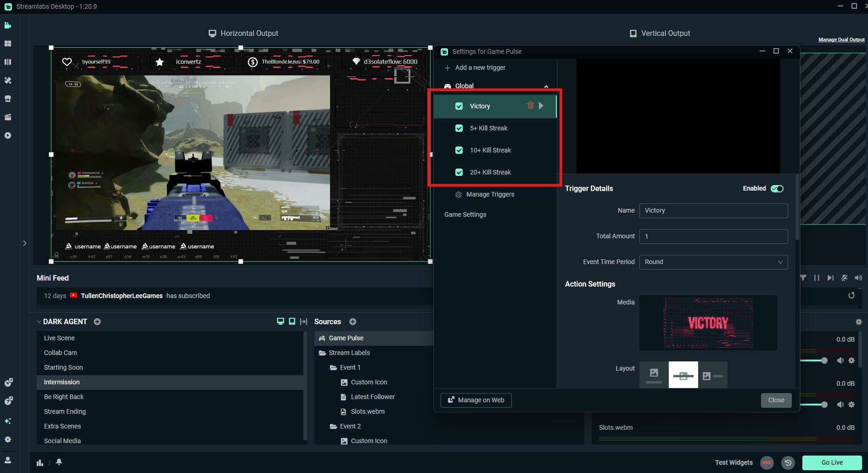Collapse the Event 1 folder

(334, 367)
